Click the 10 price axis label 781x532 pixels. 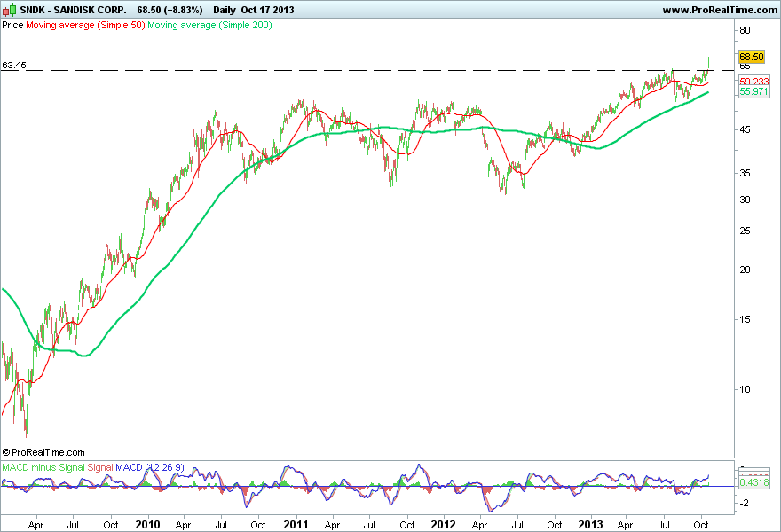[x=745, y=389]
